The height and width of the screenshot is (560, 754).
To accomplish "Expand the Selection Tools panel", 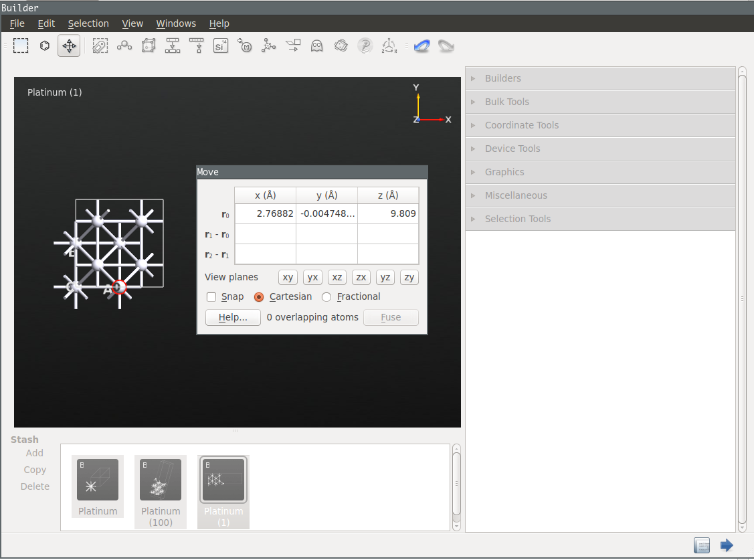I will (600, 219).
